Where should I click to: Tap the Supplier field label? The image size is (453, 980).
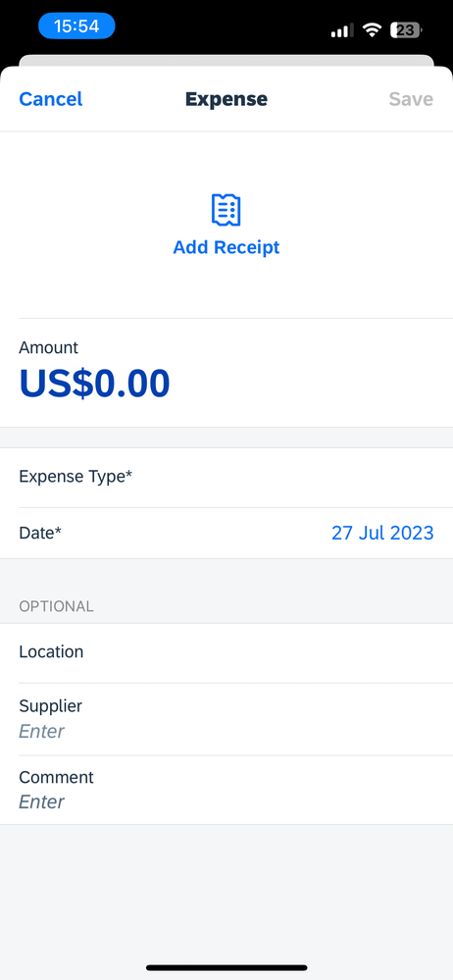click(x=51, y=706)
